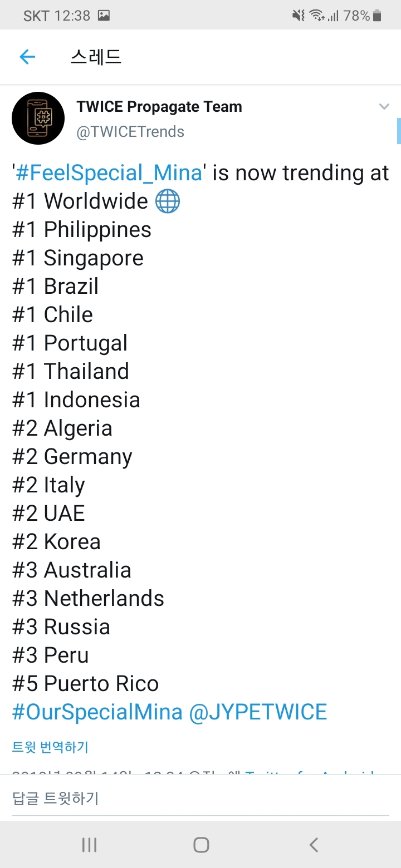This screenshot has width=401, height=868.
Task: Open the #FeelSpecial_Mina hashtag
Action: coord(109,173)
